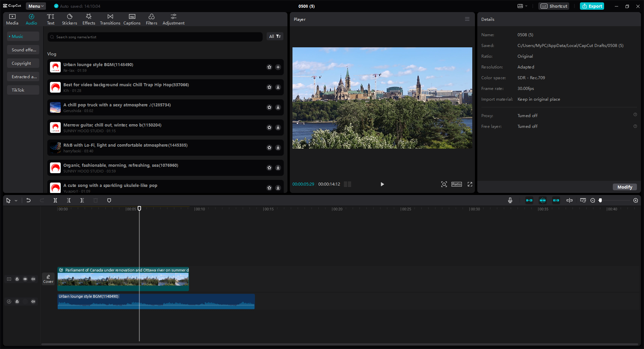
Task: Switch to the Captions panel
Action: 131,19
